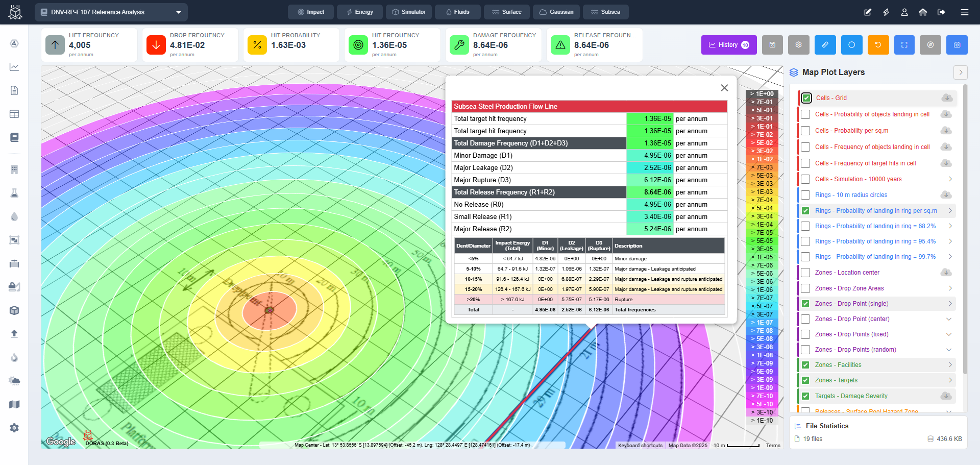Image resolution: width=980 pixels, height=465 pixels.
Task: Download the Cells - Grid layer
Action: point(947,98)
